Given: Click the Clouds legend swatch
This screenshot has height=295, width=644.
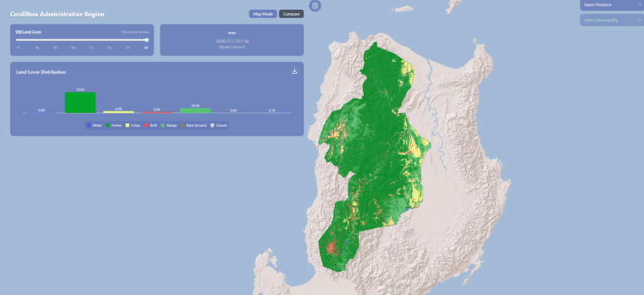Looking at the screenshot, I should pos(212,125).
